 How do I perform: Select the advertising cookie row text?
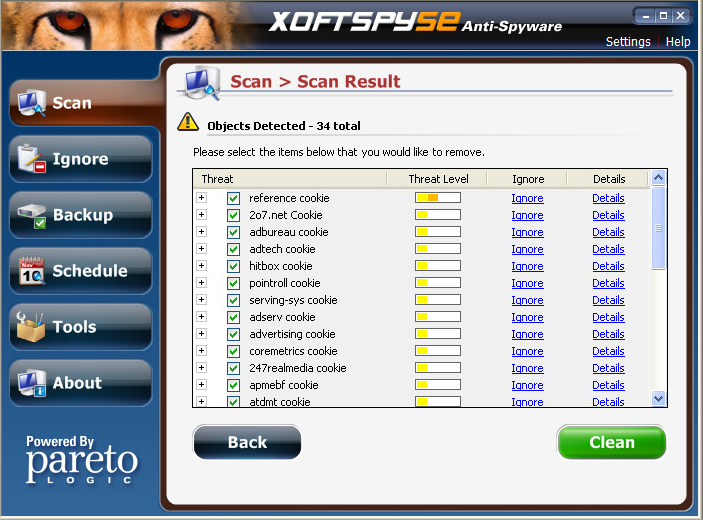[292, 334]
